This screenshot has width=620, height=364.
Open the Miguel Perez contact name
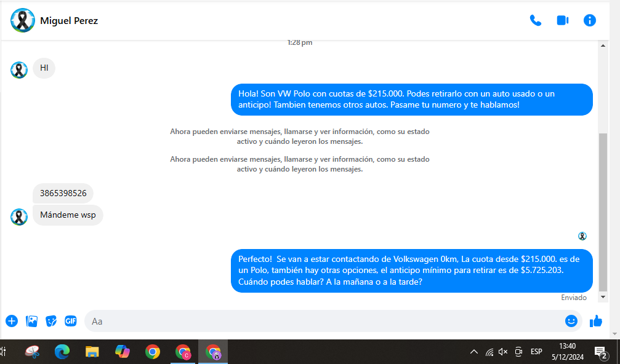tap(69, 20)
